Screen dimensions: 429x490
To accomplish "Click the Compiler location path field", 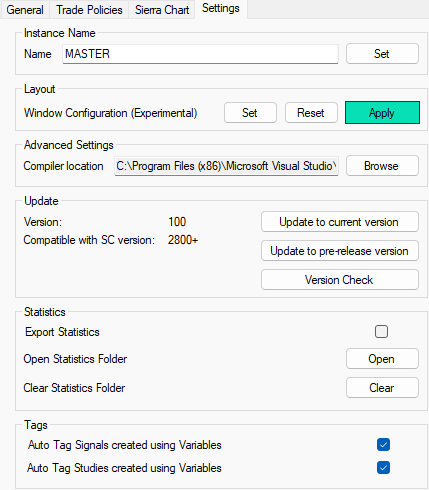I will (x=226, y=166).
